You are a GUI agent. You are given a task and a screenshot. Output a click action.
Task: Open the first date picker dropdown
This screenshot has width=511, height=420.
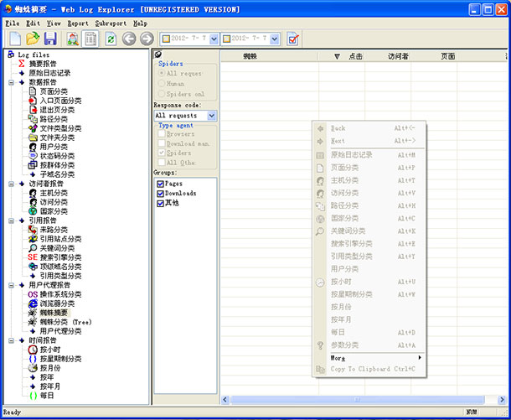(x=214, y=39)
